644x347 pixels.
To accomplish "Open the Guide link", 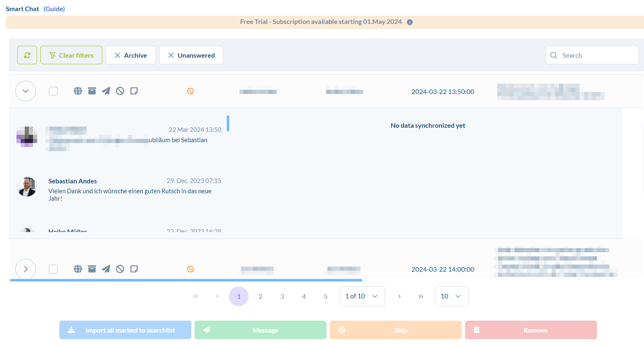I will pos(54,9).
